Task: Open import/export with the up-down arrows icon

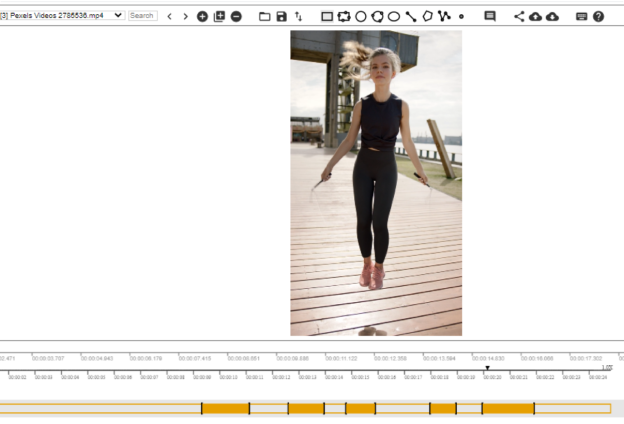Action: point(298,16)
